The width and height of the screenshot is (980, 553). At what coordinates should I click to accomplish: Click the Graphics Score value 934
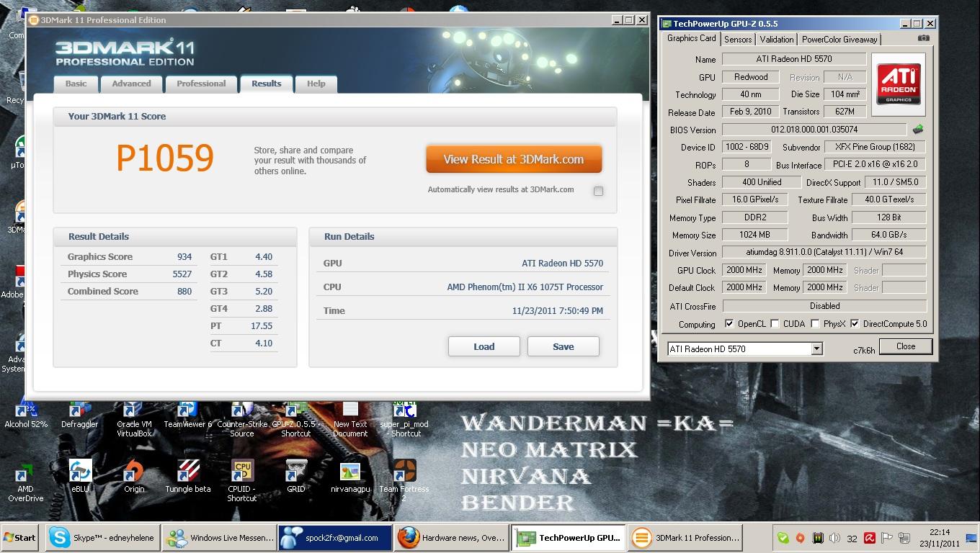(x=184, y=257)
